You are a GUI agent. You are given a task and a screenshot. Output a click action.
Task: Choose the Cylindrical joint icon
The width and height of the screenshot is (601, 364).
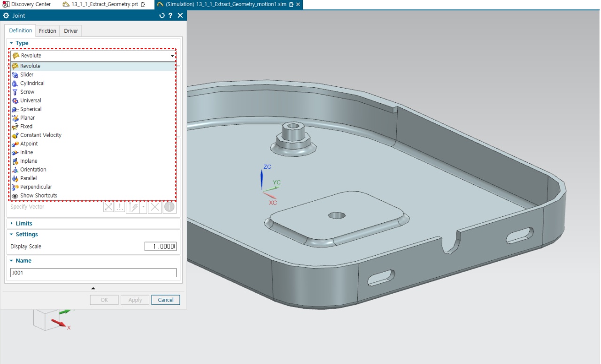point(15,83)
